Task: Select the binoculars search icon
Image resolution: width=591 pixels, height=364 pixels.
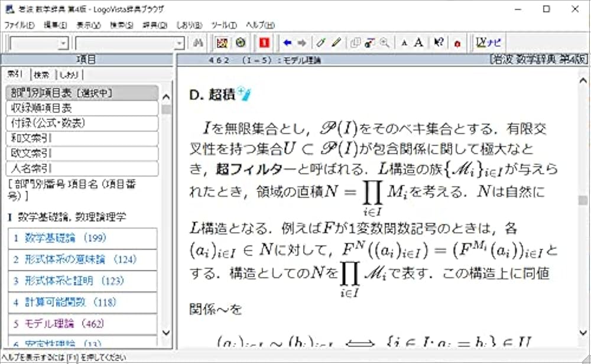Action: pos(199,43)
